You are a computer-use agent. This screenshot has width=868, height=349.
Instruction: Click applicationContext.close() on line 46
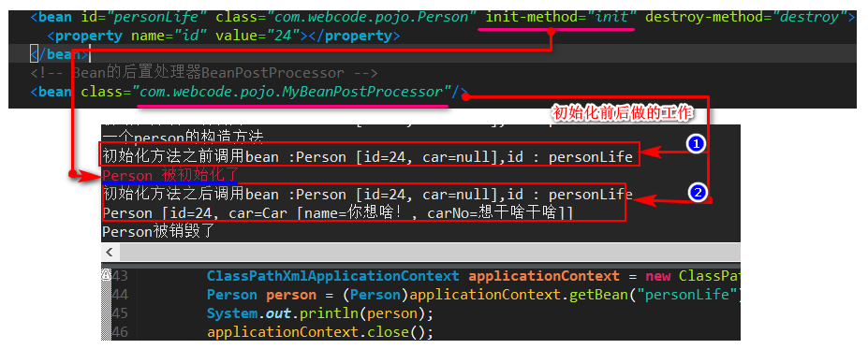[320, 332]
